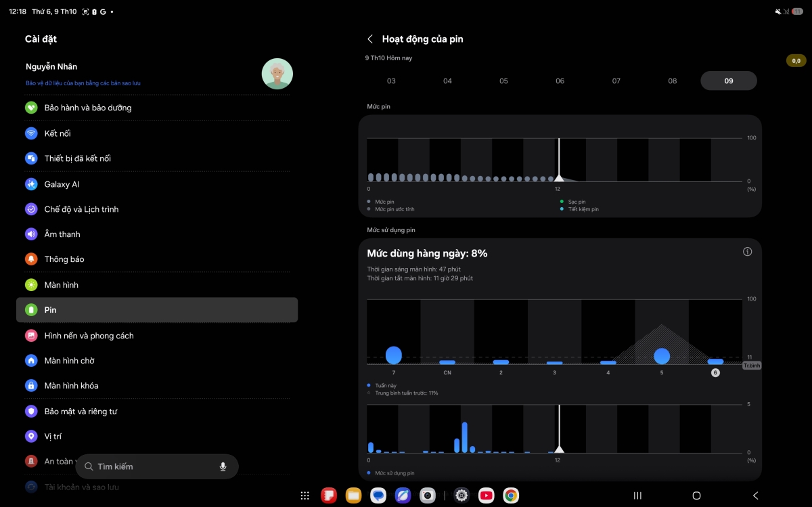Open Thiết bị đã kết nối settings
This screenshot has width=812, height=507.
point(157,158)
